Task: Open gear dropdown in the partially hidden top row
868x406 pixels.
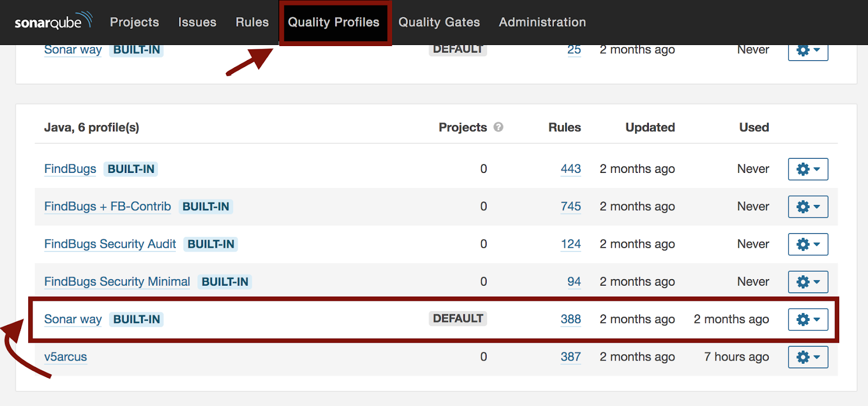Action: pyautogui.click(x=808, y=53)
